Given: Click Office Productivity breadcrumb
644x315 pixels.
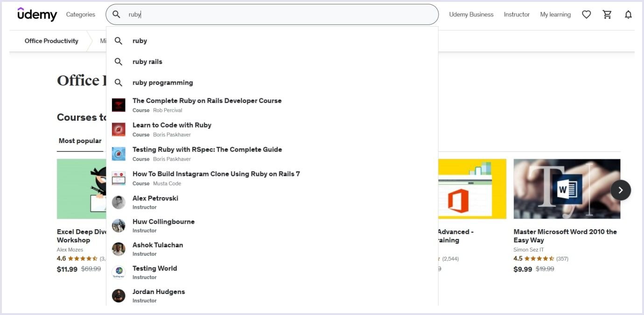Looking at the screenshot, I should click(51, 41).
